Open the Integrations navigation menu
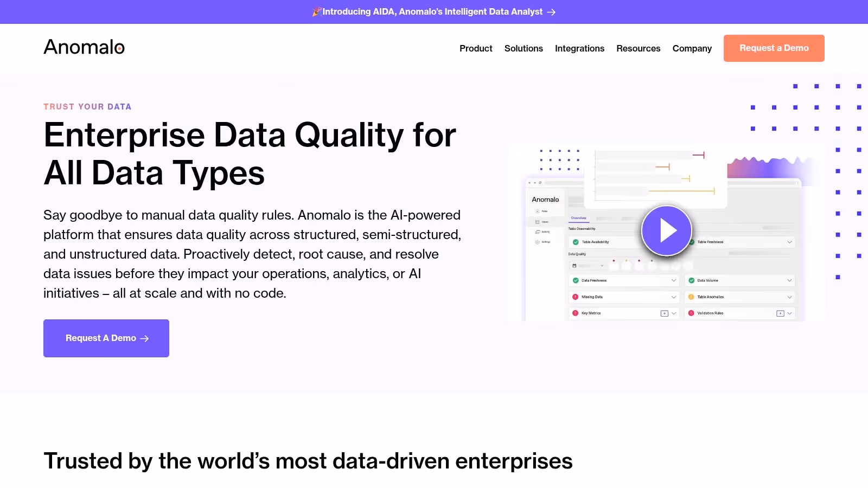 pyautogui.click(x=579, y=48)
